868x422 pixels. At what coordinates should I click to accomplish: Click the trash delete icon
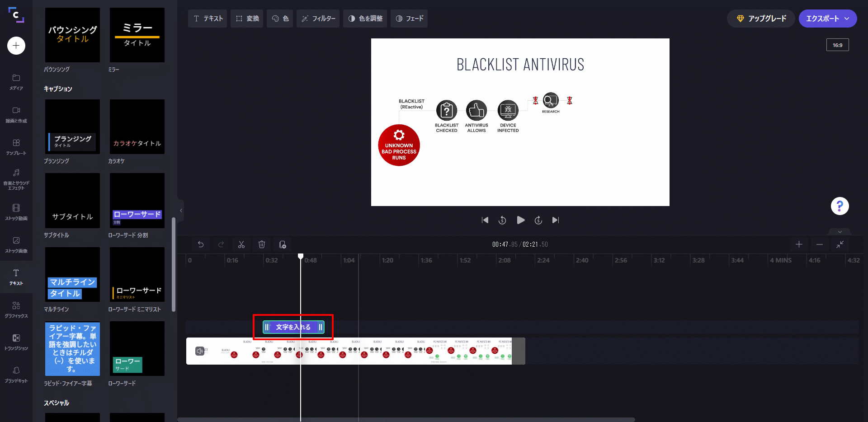[x=262, y=244]
